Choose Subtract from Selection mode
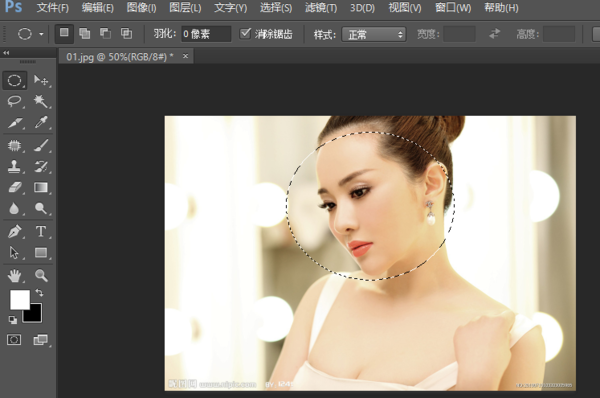 pyautogui.click(x=105, y=34)
